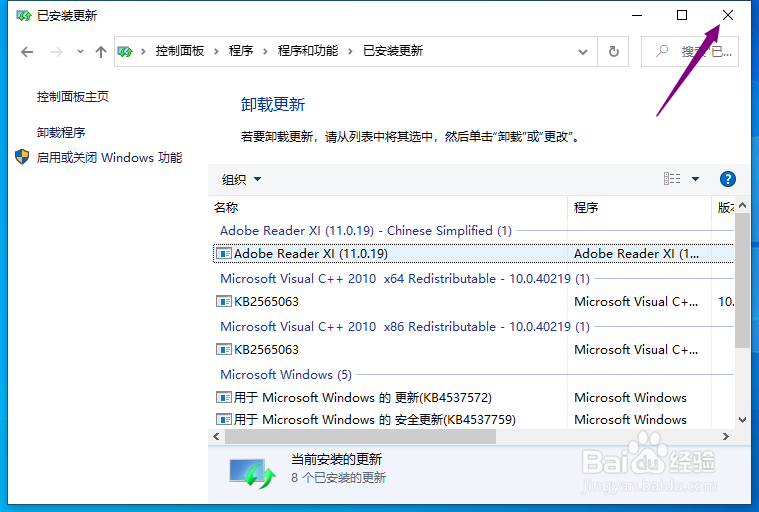Viewport: 759px width, 512px height.
Task: Click horizontal scrollbar right arrow
Action: [726, 437]
